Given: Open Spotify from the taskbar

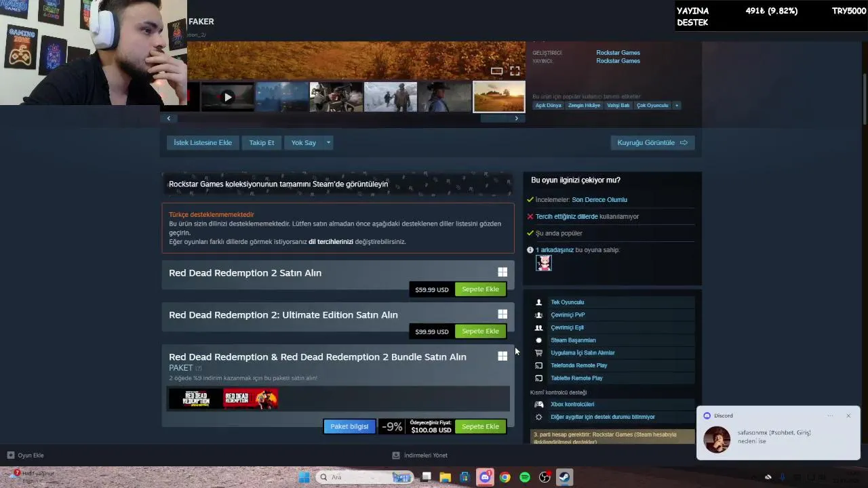Looking at the screenshot, I should click(524, 477).
